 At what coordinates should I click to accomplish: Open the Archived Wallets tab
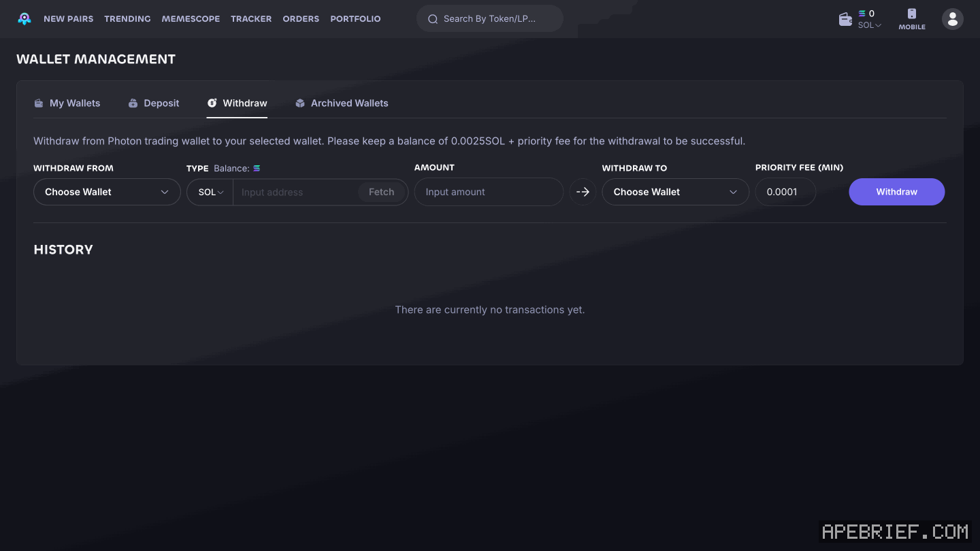[341, 103]
